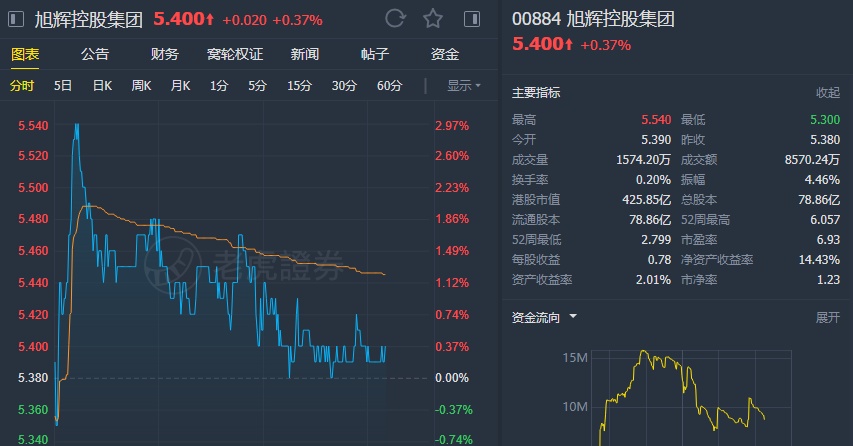Toggle the left sidebar panel icon
The image size is (853, 446).
(x=16, y=20)
